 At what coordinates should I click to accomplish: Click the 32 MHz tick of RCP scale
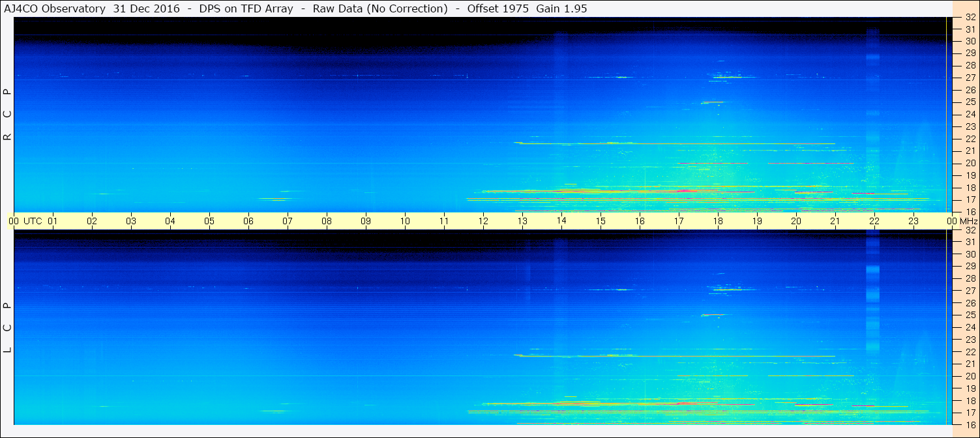click(970, 18)
